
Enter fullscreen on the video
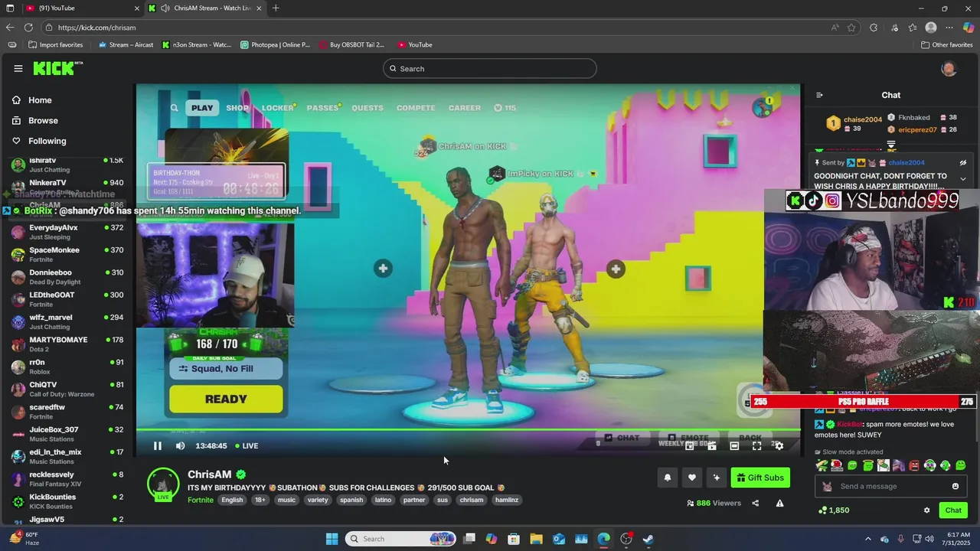point(756,445)
